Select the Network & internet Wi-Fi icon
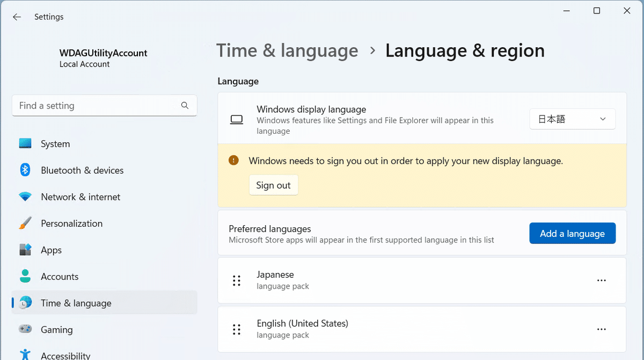Image resolution: width=644 pixels, height=360 pixels. (25, 197)
